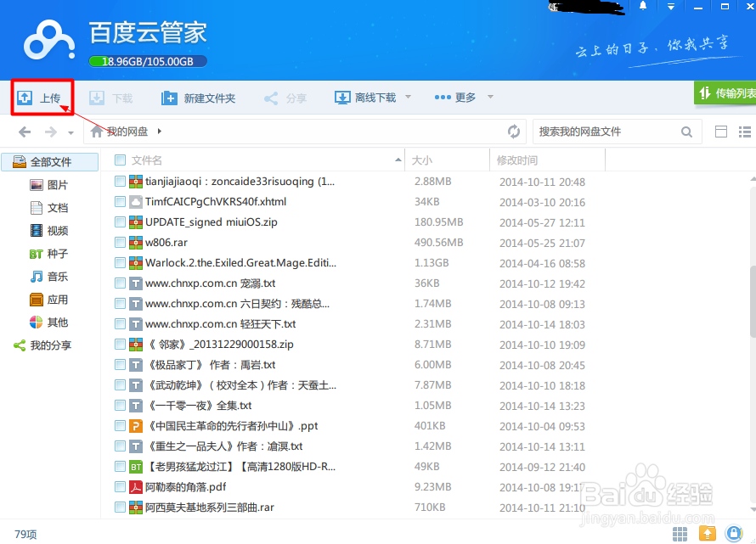Sort by size column (大小)
This screenshot has height=544, width=756.
[422, 160]
